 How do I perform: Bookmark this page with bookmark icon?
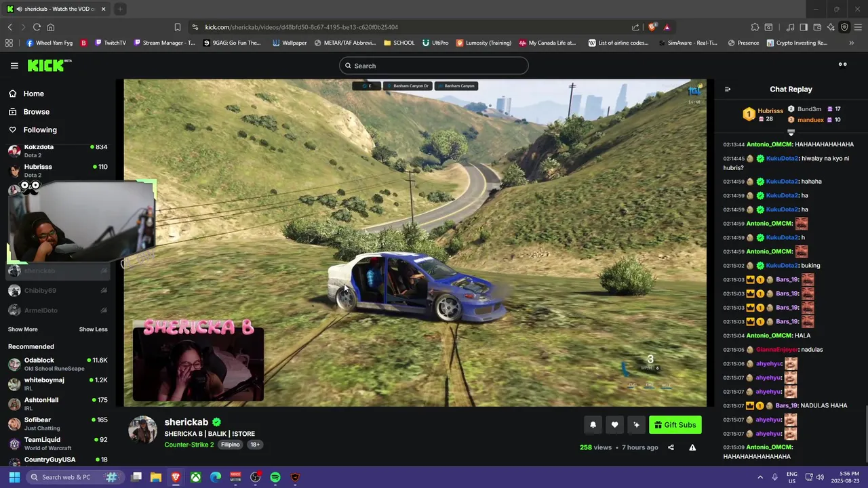(178, 27)
